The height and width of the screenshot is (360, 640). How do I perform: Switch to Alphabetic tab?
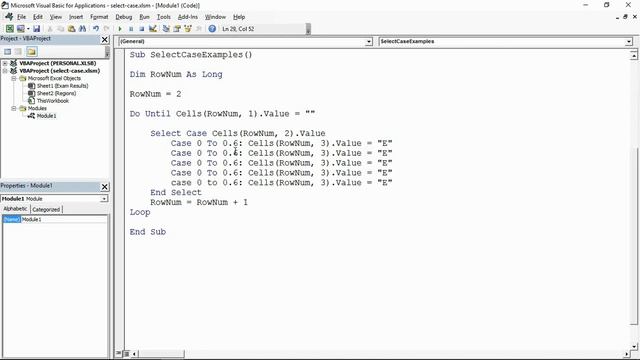pos(15,209)
